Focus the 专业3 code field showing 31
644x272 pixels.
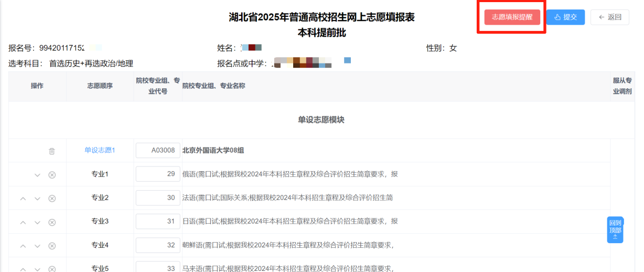point(158,221)
